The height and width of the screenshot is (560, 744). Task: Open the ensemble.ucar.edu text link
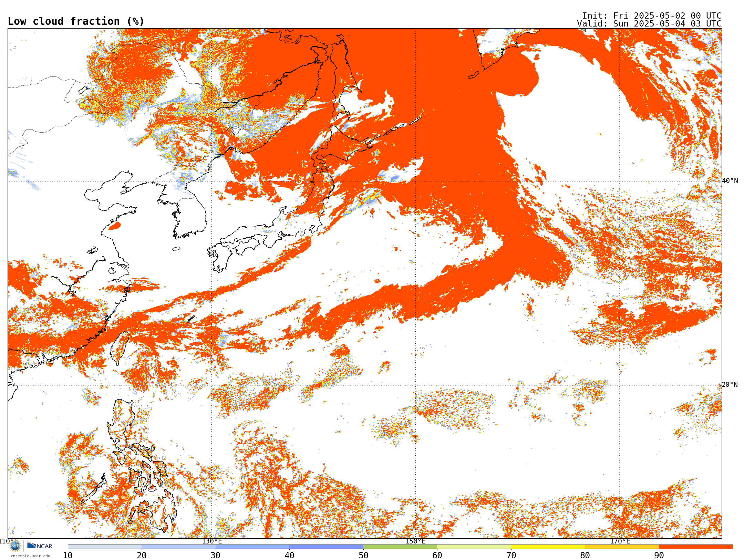pos(30,556)
